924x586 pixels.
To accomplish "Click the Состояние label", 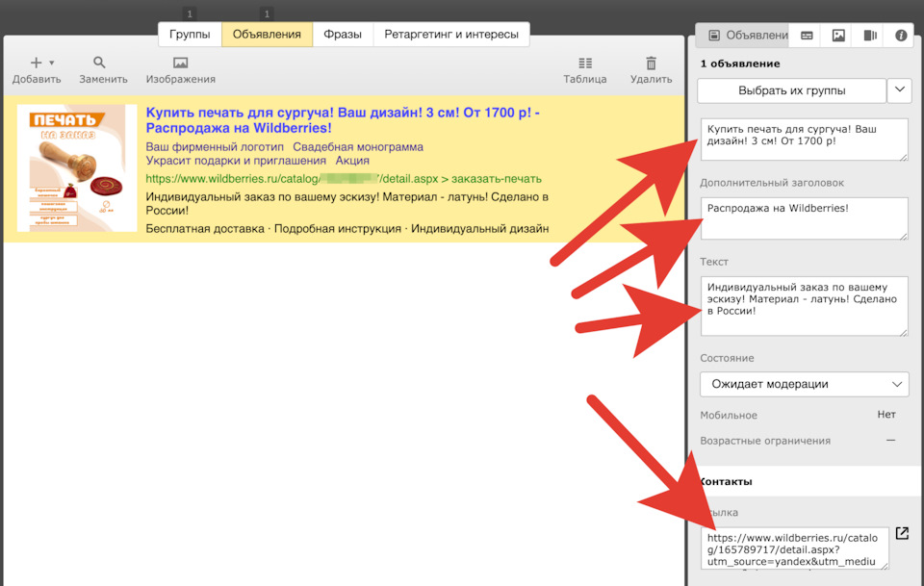I will click(728, 358).
